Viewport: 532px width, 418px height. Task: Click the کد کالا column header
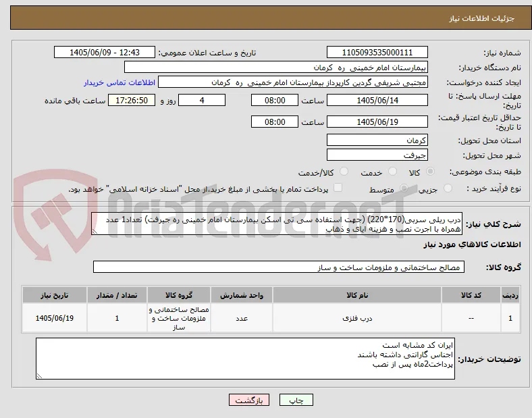471,295
